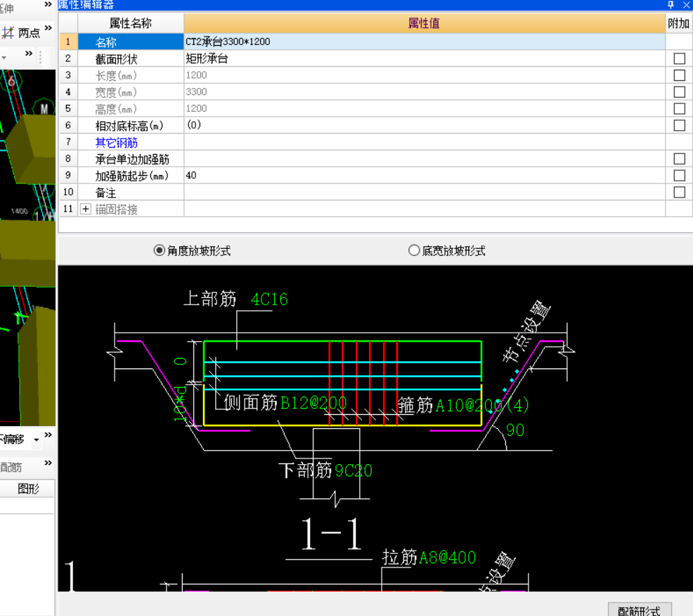Open the small dropdown arrow under 两点
Screen dimensions: 693x616
4,58
